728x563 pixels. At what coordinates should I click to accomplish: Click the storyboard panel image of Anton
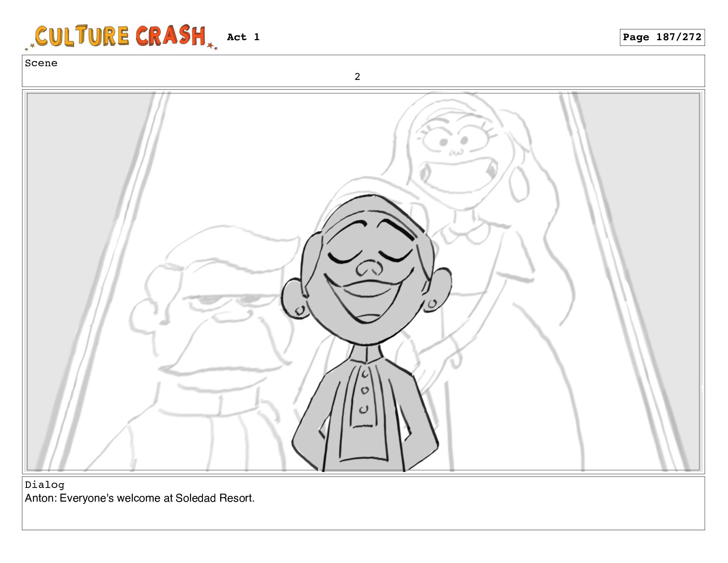(364, 282)
